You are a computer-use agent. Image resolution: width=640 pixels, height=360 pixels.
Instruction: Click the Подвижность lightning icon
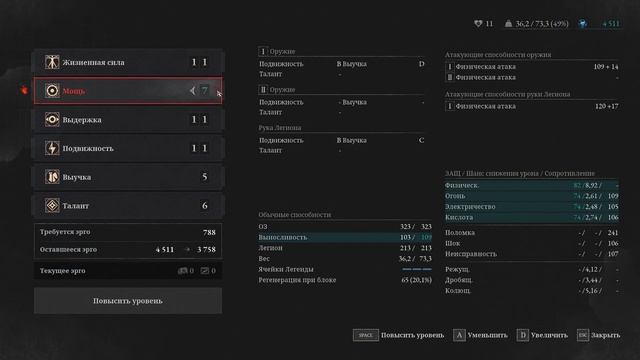click(x=52, y=148)
